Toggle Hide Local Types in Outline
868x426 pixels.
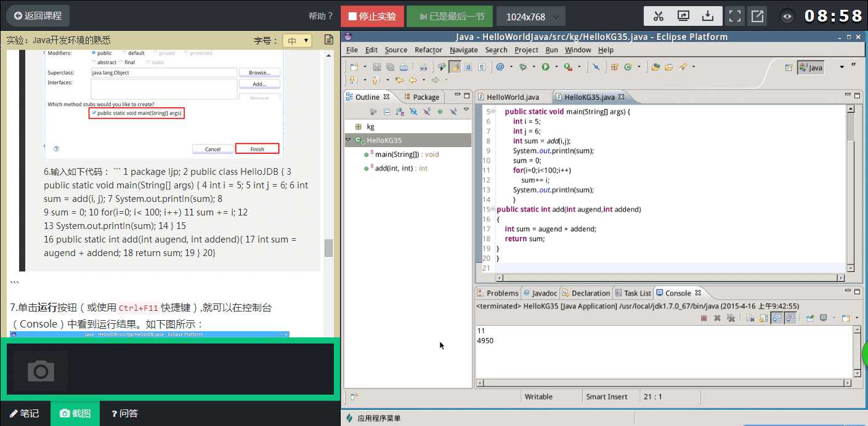click(453, 111)
